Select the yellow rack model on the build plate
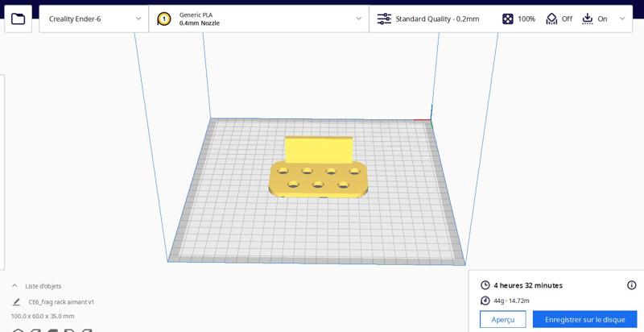 click(x=319, y=168)
